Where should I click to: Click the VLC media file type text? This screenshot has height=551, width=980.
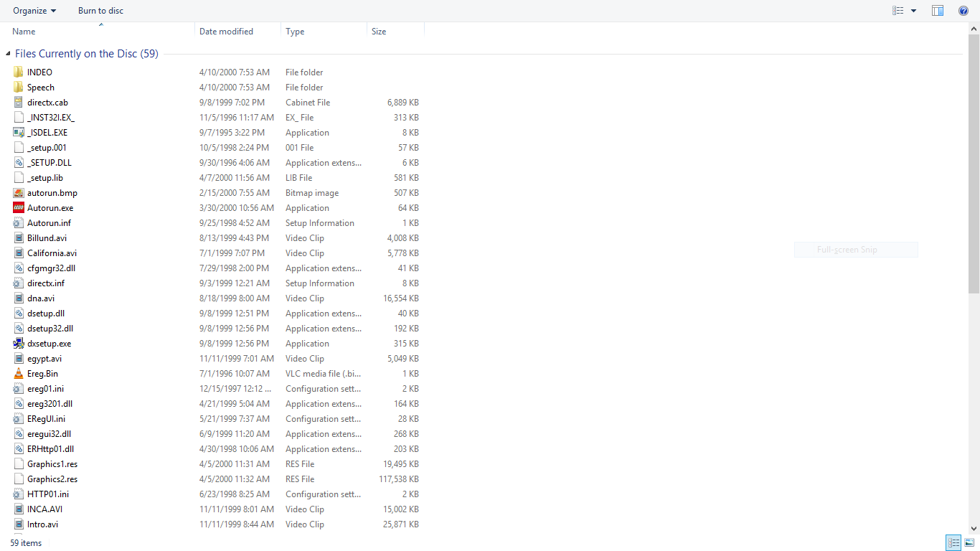click(324, 373)
